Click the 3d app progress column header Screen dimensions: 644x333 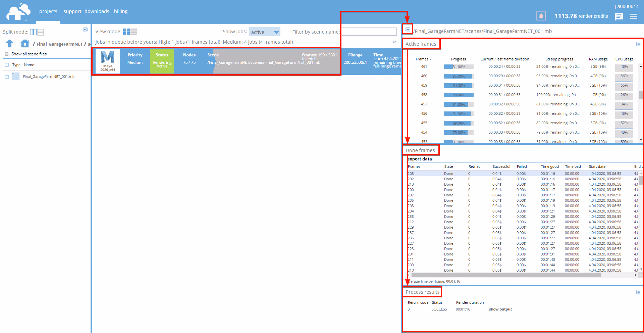(x=559, y=59)
